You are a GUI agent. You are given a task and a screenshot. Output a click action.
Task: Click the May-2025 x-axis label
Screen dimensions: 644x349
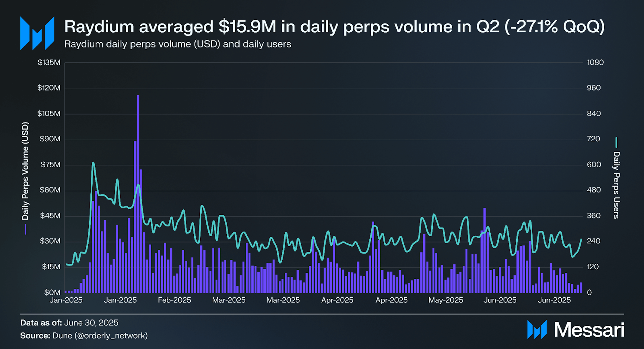tap(446, 300)
